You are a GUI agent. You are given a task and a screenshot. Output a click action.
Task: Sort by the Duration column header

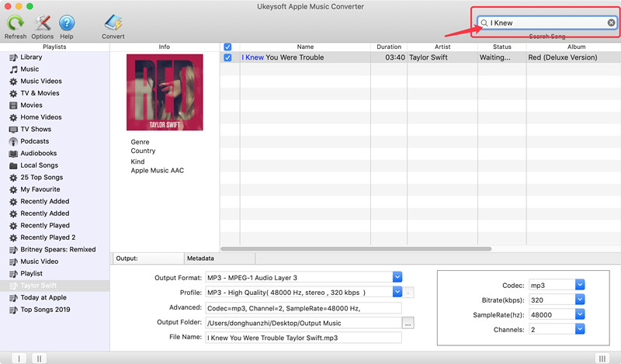(389, 47)
